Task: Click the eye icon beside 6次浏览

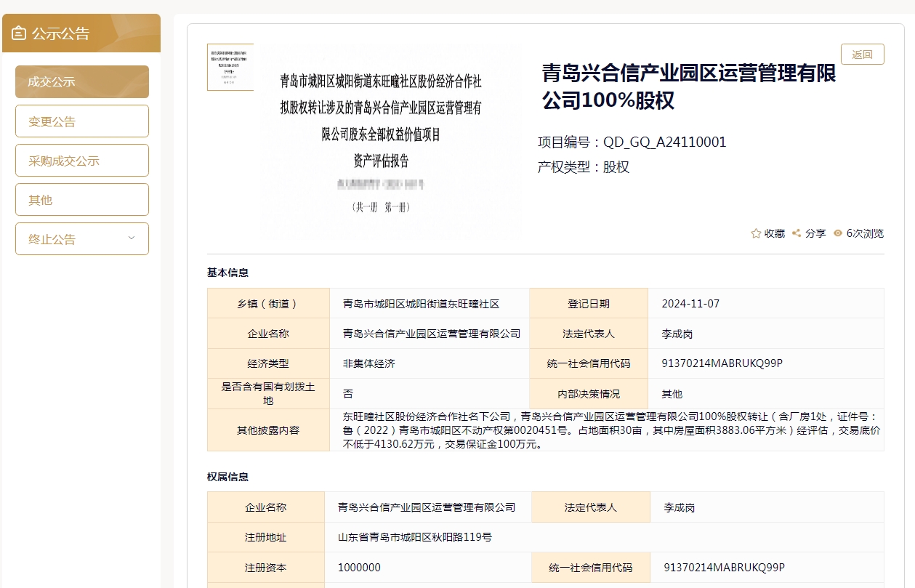Action: tap(838, 233)
